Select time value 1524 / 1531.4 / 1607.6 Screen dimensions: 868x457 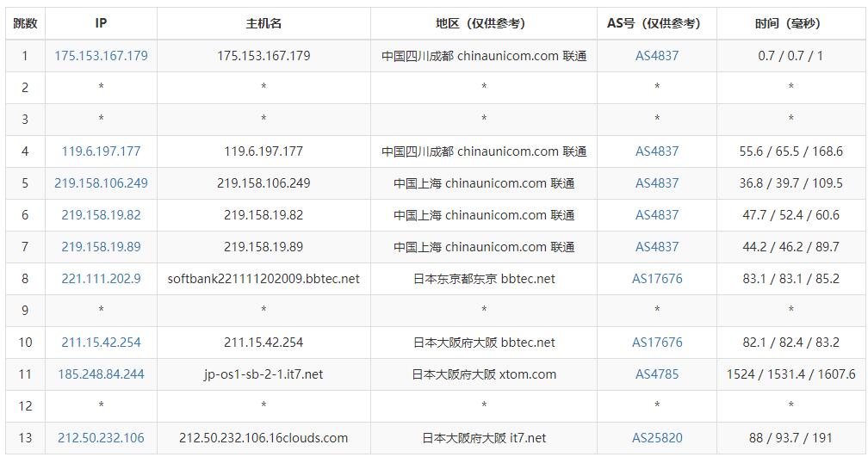[790, 374]
